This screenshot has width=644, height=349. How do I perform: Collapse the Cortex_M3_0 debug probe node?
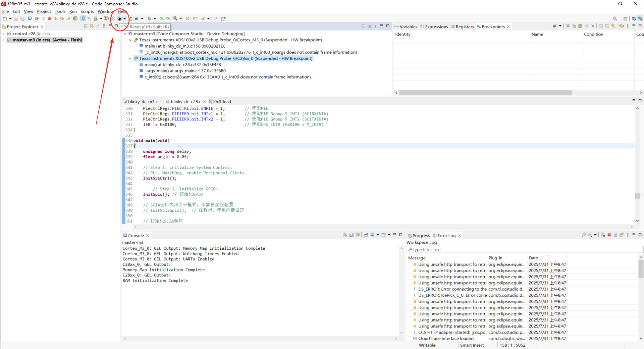coord(130,40)
